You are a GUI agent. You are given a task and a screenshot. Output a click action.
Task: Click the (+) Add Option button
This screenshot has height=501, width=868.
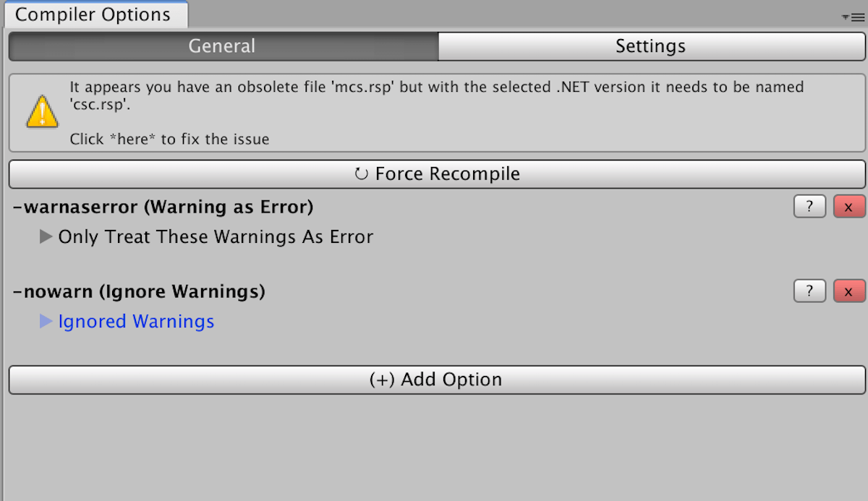pyautogui.click(x=436, y=380)
